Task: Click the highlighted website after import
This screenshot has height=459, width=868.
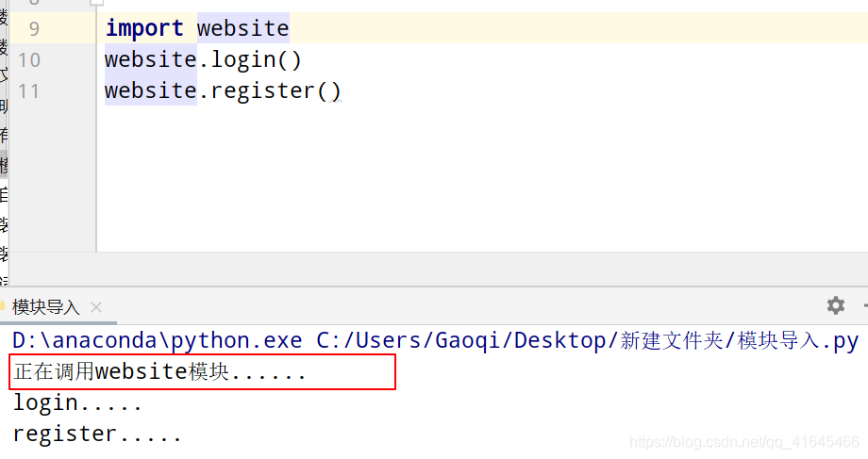Action: click(243, 28)
